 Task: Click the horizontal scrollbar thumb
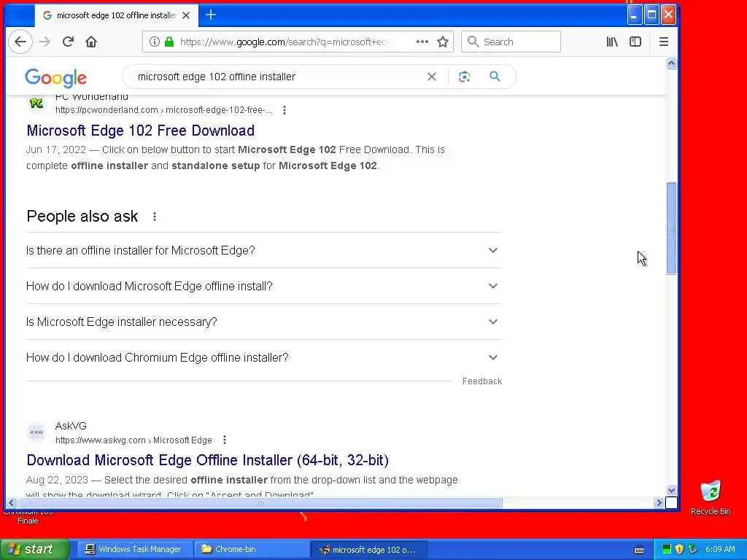click(x=260, y=502)
